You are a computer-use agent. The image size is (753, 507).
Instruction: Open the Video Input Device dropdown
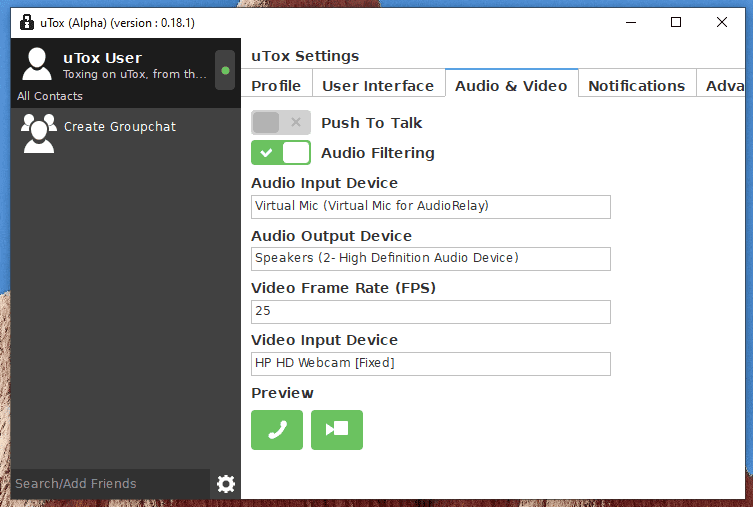coord(431,363)
